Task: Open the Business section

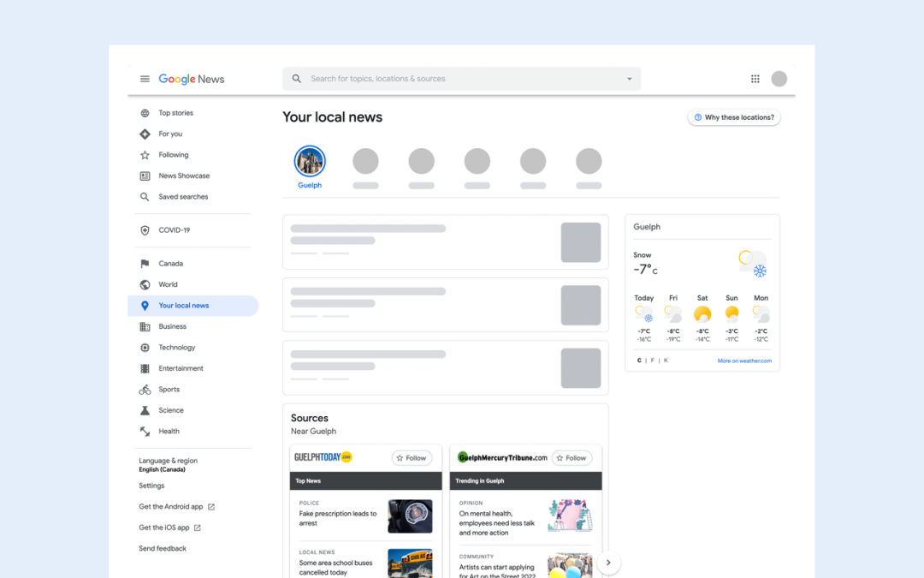Action: click(172, 327)
